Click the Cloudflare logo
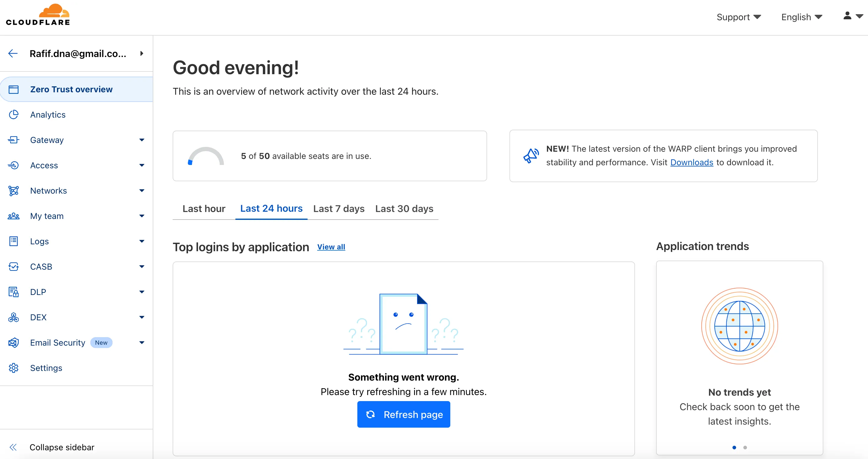This screenshot has width=868, height=459. 38,15
